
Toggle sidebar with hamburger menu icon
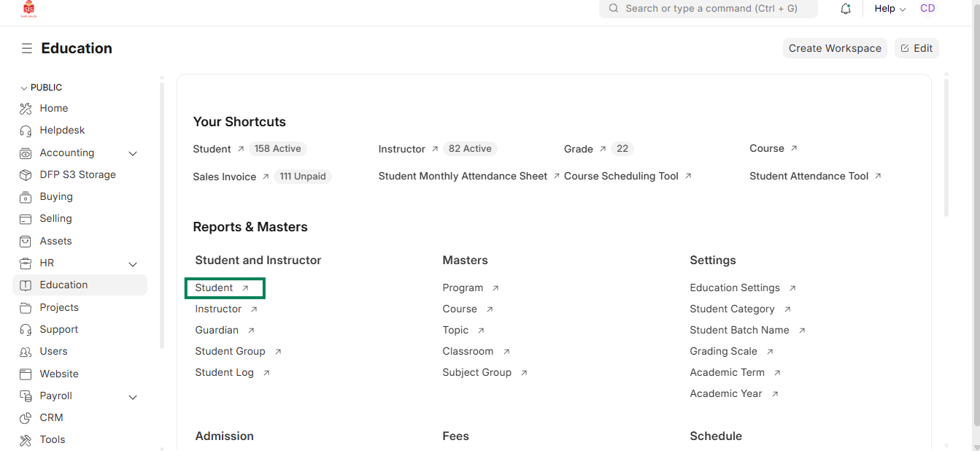pos(27,48)
